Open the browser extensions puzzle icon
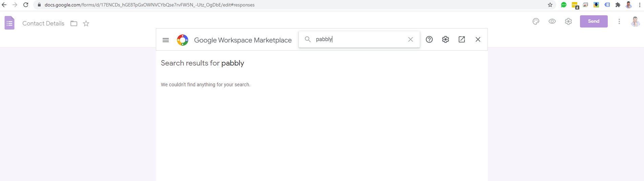The width and height of the screenshot is (644, 181). pos(618,5)
